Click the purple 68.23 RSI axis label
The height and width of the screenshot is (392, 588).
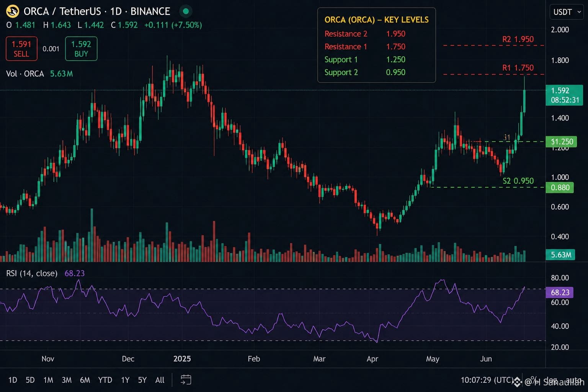(x=560, y=292)
